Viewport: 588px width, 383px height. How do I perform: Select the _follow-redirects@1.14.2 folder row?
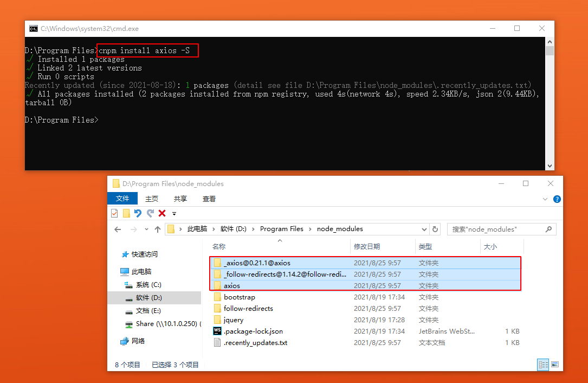pyautogui.click(x=366, y=274)
